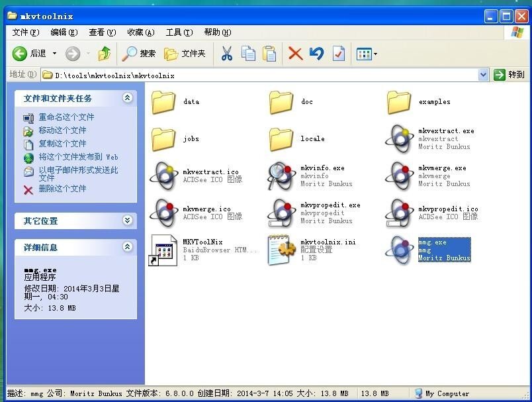The height and width of the screenshot is (402, 532).
Task: Click the Cut scissors icon
Action: tap(227, 54)
